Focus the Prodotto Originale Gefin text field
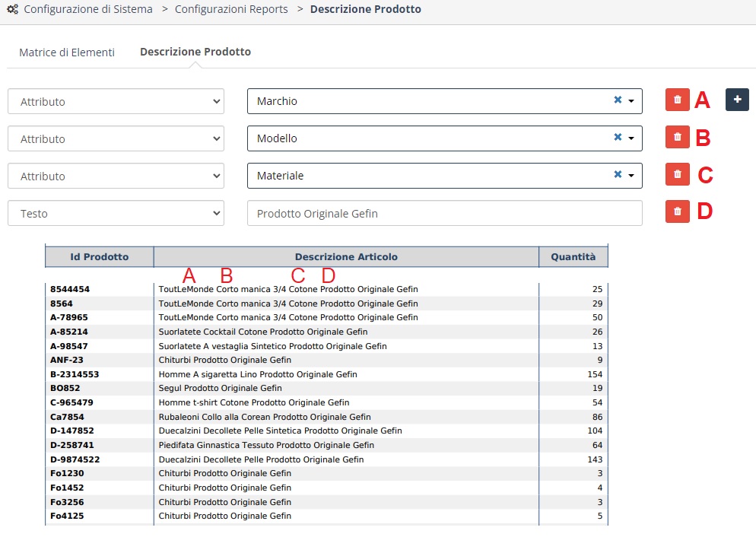756x537 pixels. click(x=444, y=213)
